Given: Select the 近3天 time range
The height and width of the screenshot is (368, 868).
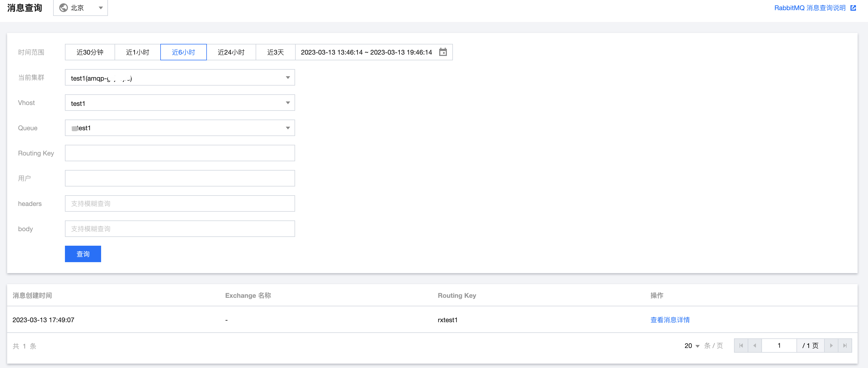Looking at the screenshot, I should tap(275, 52).
